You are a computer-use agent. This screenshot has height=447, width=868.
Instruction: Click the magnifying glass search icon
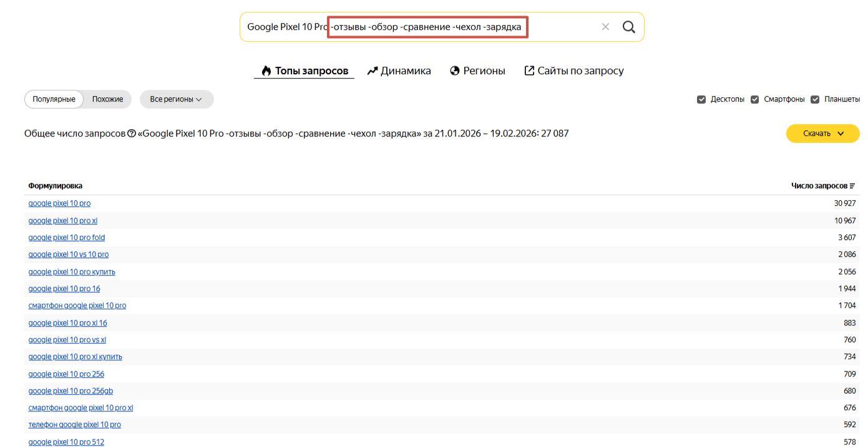tap(628, 27)
